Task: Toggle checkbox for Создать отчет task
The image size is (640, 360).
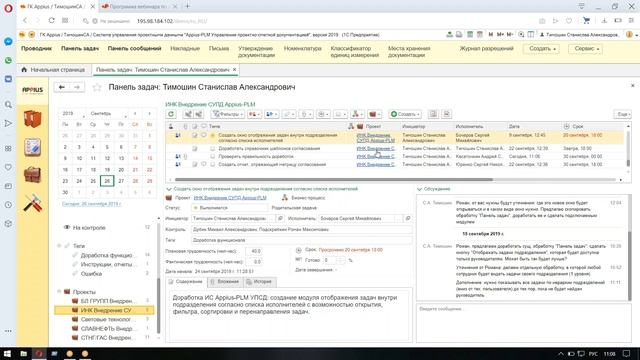Action: (x=213, y=164)
